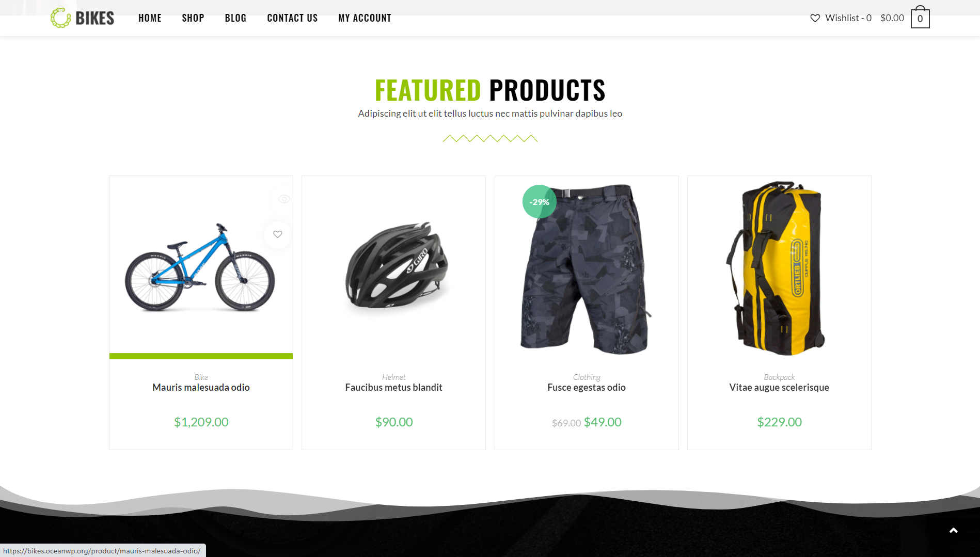
Task: Open the Home menu item
Action: 150,18
